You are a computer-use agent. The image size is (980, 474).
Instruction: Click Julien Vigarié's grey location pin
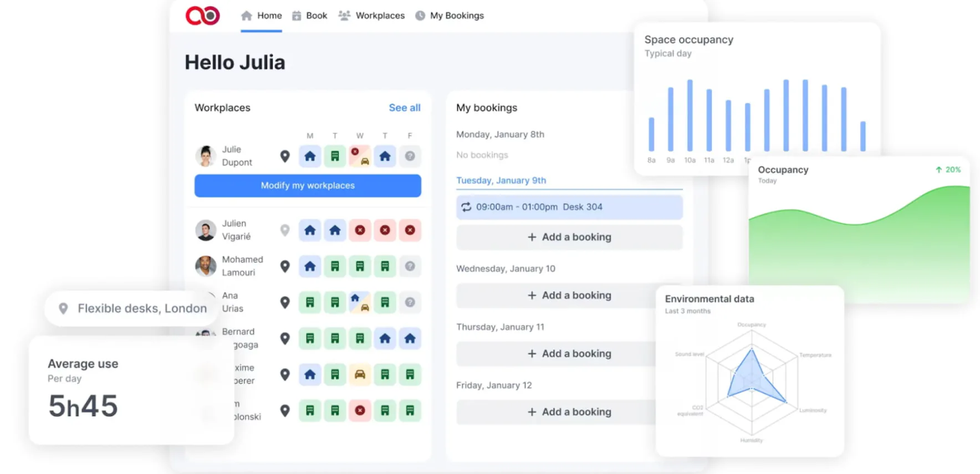[285, 230]
